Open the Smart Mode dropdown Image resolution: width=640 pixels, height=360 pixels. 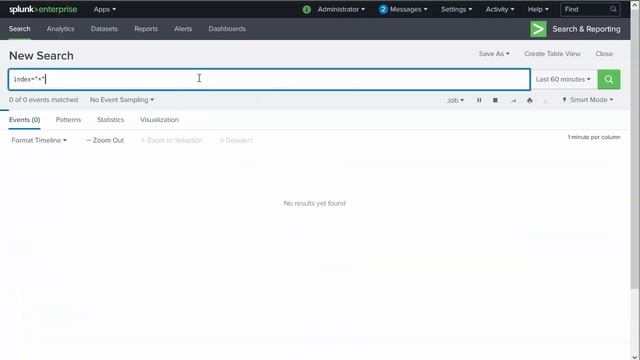pos(588,100)
